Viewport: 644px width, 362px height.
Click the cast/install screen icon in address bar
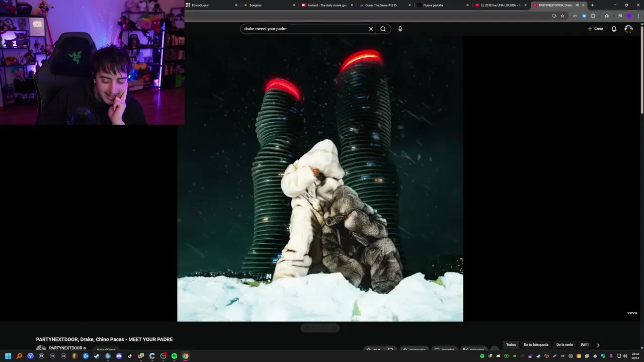[x=554, y=16]
